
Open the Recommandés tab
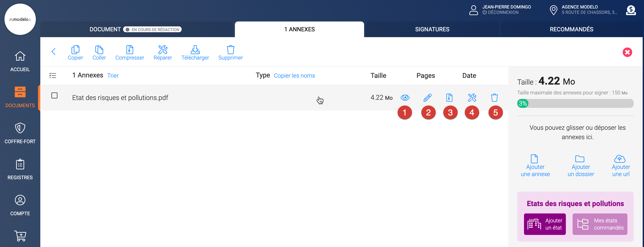pyautogui.click(x=571, y=30)
